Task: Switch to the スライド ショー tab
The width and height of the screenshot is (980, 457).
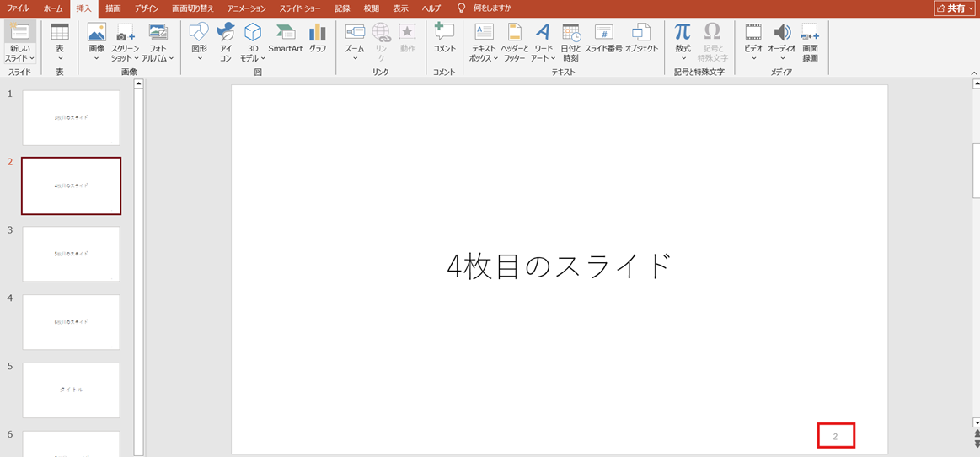Action: [x=301, y=8]
